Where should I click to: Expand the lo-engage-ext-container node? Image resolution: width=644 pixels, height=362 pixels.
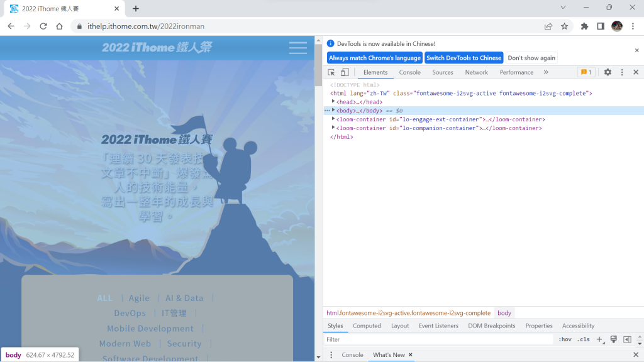pos(333,119)
